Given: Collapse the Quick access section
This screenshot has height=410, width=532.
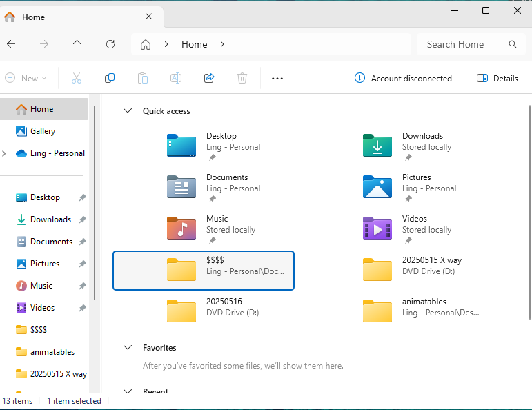Looking at the screenshot, I should pos(127,110).
